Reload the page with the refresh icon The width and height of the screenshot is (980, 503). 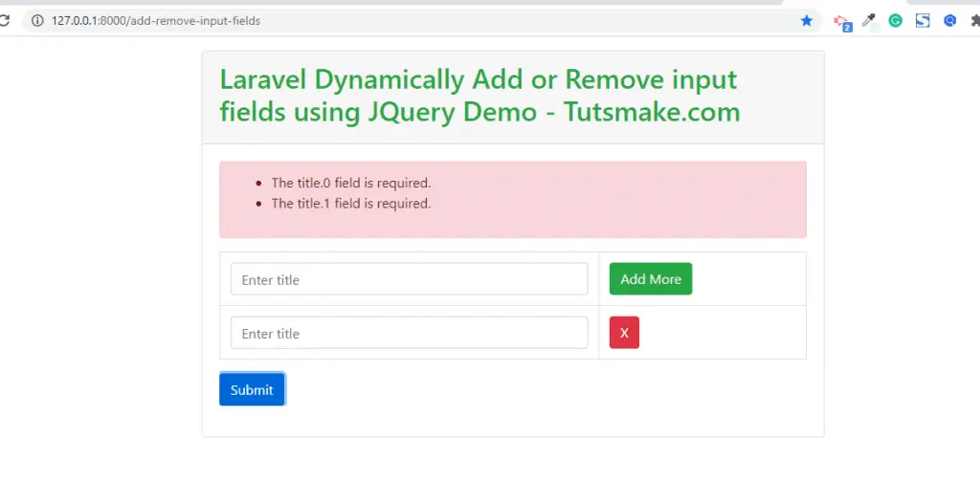4,21
